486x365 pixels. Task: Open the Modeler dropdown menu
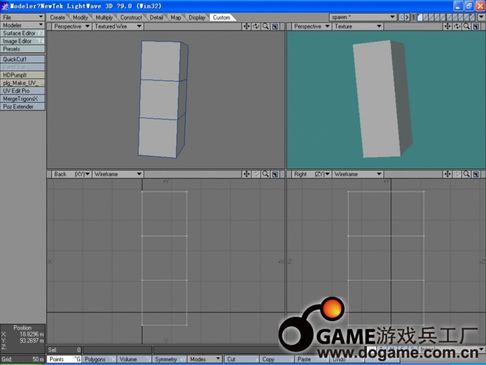click(x=23, y=25)
